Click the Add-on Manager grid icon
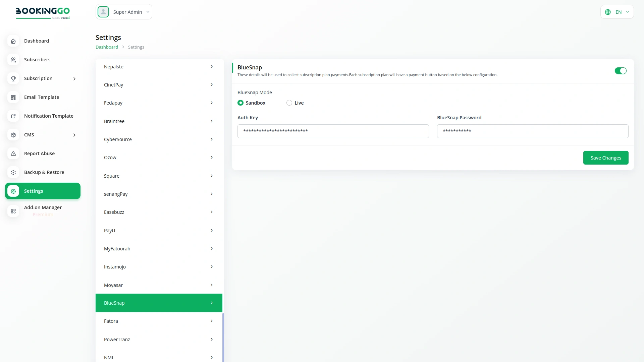Viewport: 644px width, 362px height. [x=13, y=211]
